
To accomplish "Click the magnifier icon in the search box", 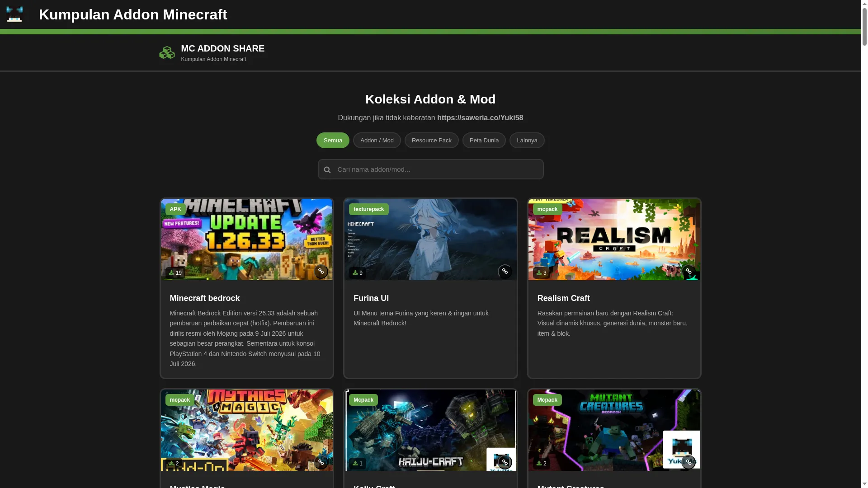I will tap(327, 170).
